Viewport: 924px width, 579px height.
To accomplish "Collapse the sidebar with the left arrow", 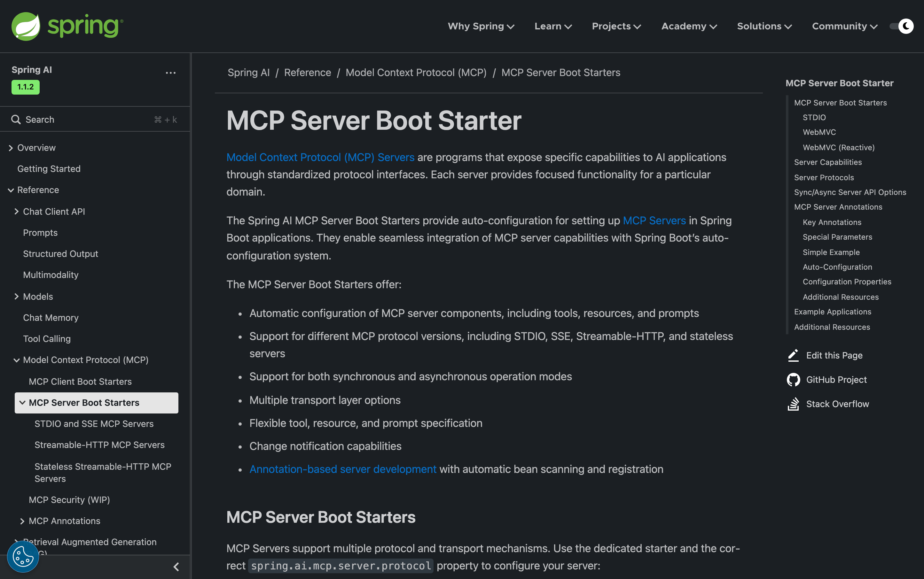I will (176, 567).
